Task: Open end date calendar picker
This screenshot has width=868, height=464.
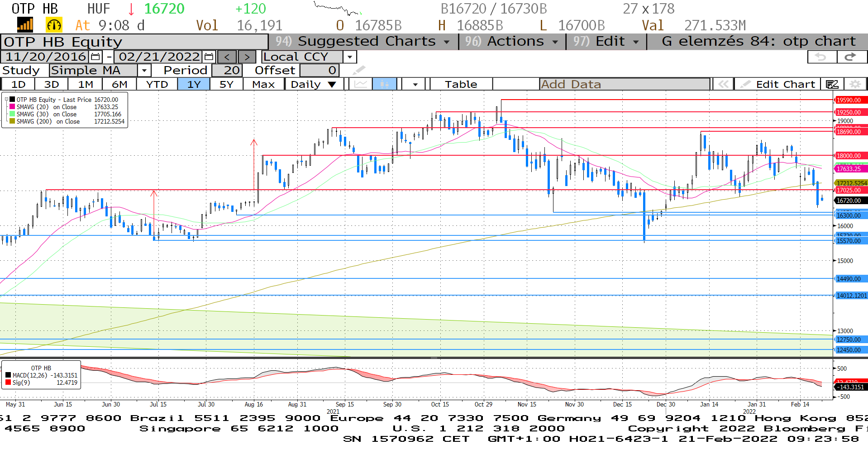Action: 209,57
